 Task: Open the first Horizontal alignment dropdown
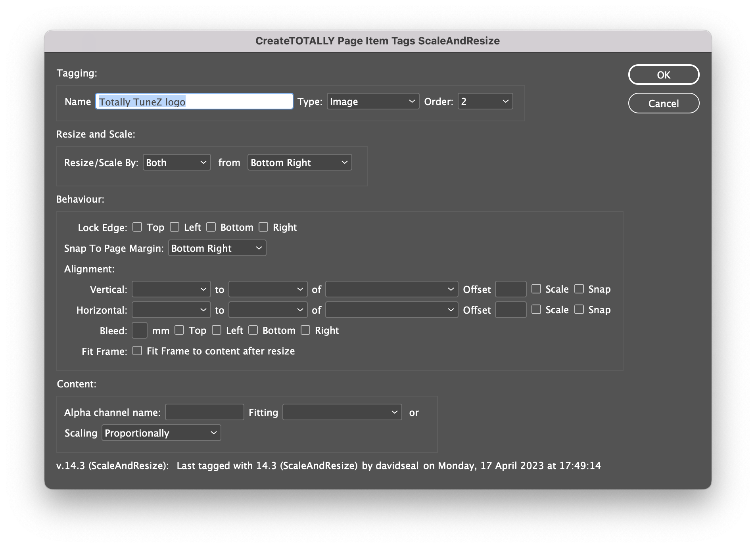coord(171,310)
